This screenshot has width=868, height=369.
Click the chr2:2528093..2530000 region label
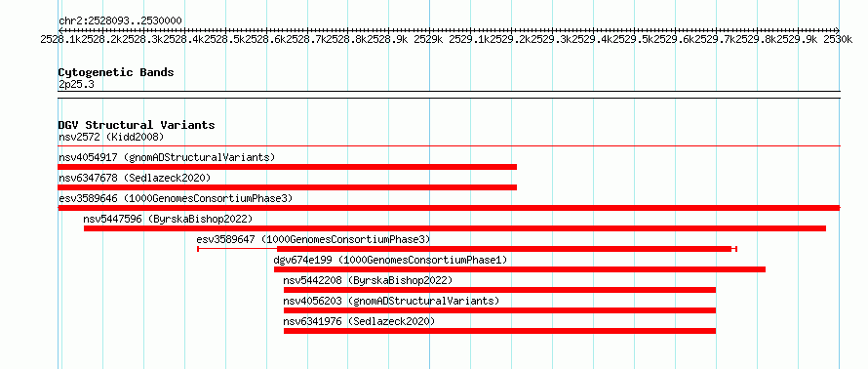[120, 20]
